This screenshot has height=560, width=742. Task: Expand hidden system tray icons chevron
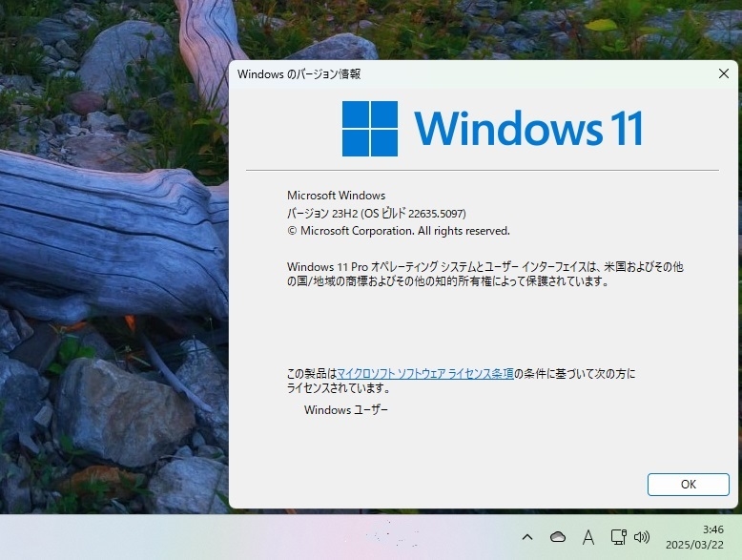click(x=527, y=537)
